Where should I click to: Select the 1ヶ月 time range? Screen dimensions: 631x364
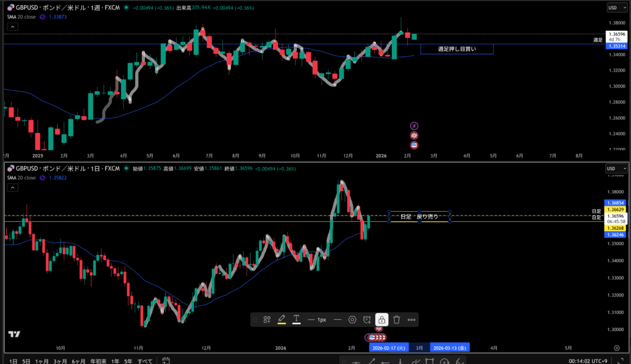click(x=42, y=360)
